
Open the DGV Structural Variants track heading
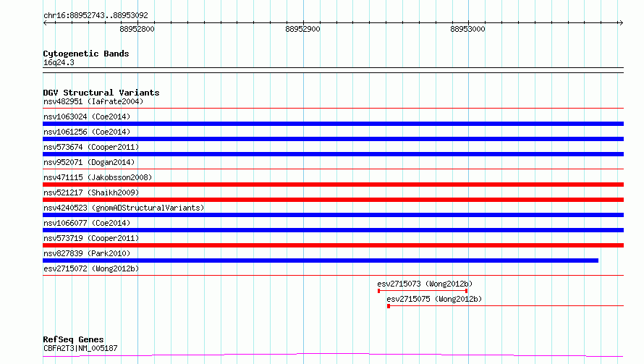pyautogui.click(x=101, y=93)
